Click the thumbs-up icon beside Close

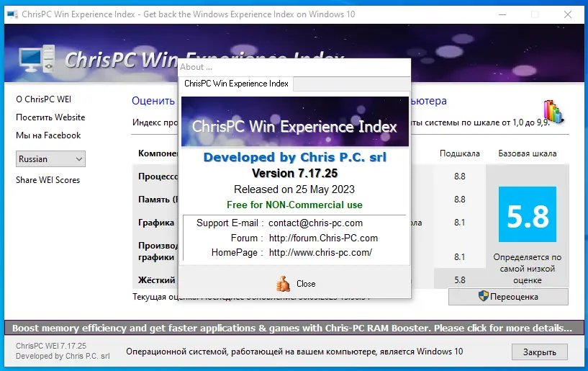pos(283,284)
